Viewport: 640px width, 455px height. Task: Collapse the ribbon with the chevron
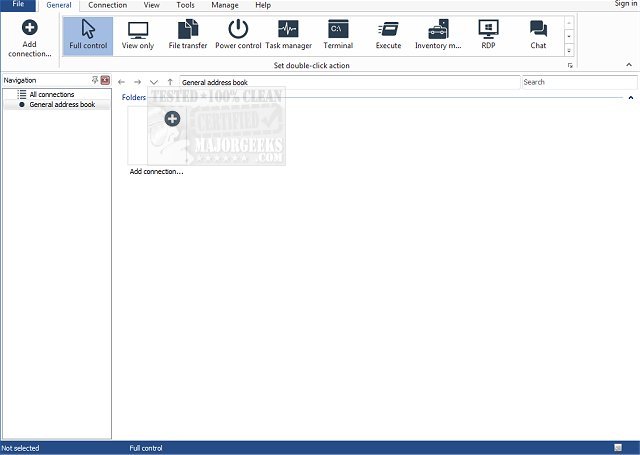click(629, 65)
